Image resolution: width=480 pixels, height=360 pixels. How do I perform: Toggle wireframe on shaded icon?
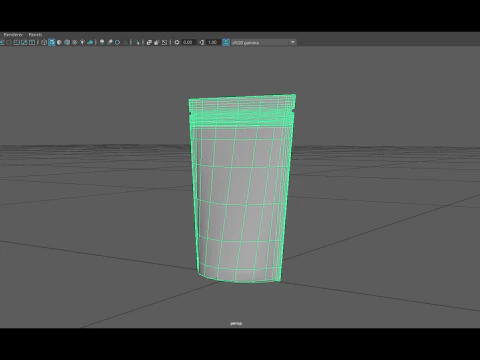[67, 42]
